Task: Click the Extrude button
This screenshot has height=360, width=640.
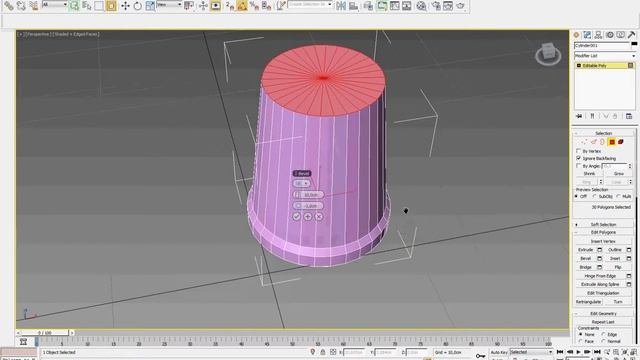Action: [586, 249]
